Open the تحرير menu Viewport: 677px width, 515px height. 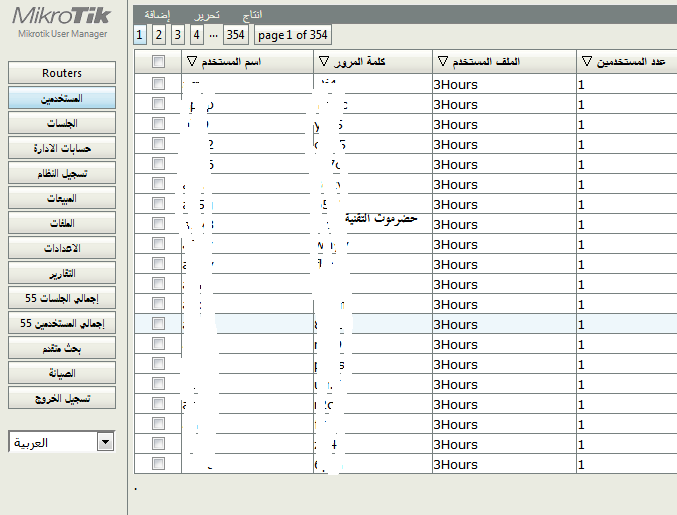click(205, 16)
